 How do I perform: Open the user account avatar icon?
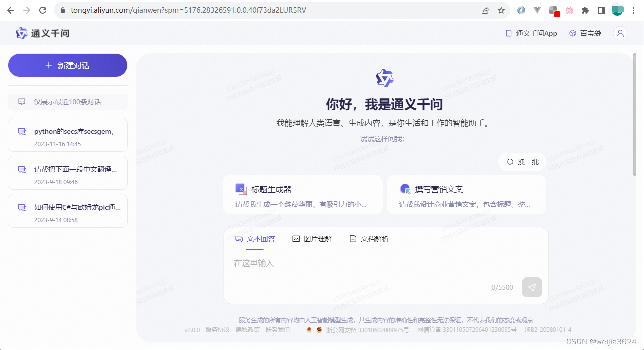click(620, 33)
